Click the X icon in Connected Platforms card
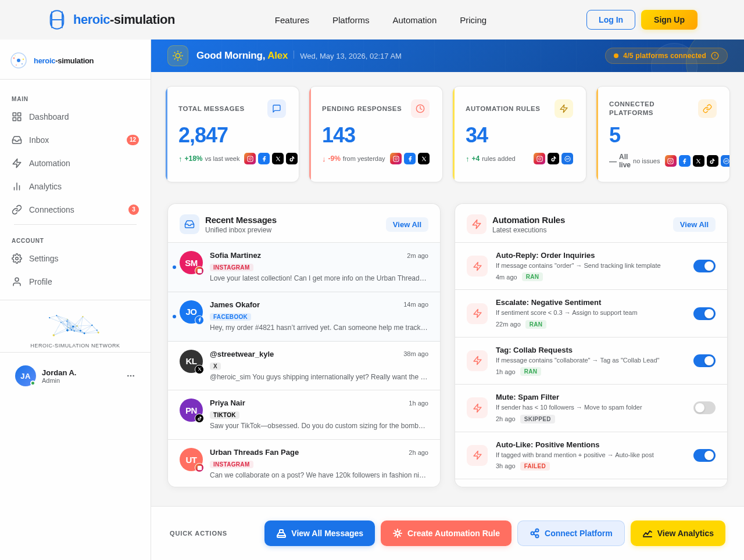 point(699,161)
